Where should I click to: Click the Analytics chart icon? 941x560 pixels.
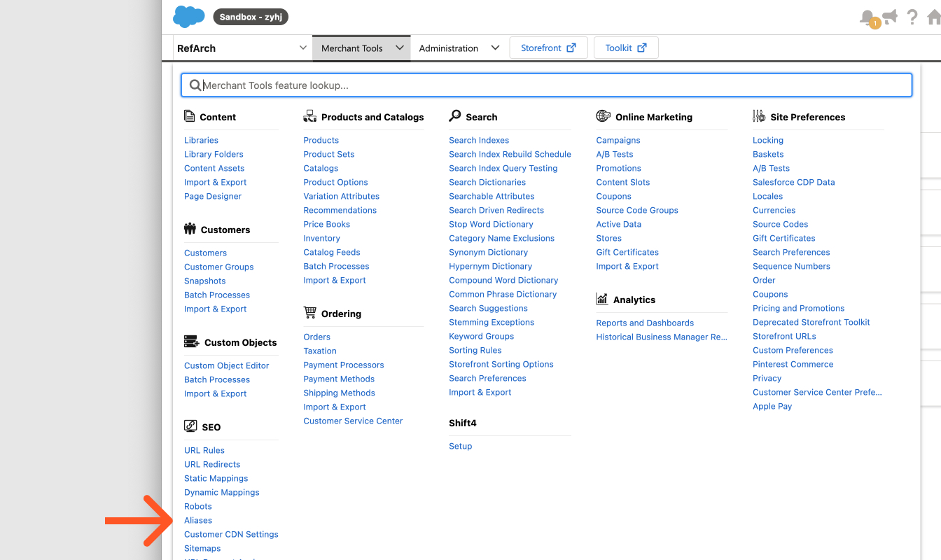(x=602, y=299)
